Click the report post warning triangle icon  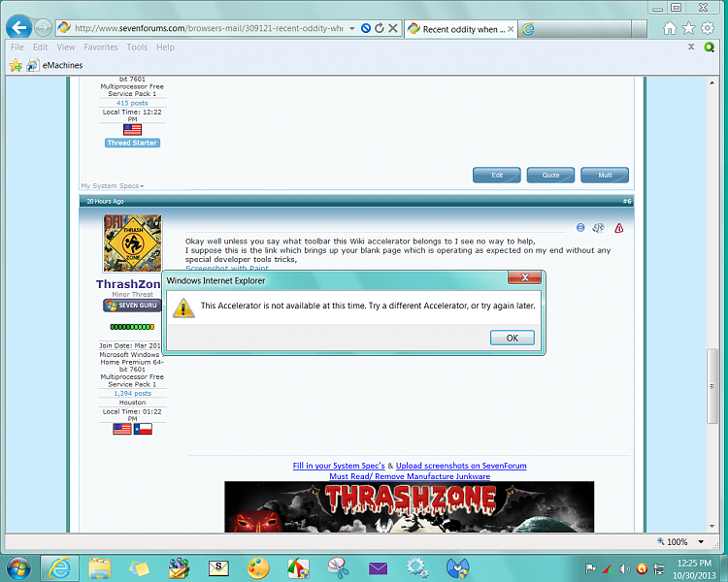pos(619,228)
